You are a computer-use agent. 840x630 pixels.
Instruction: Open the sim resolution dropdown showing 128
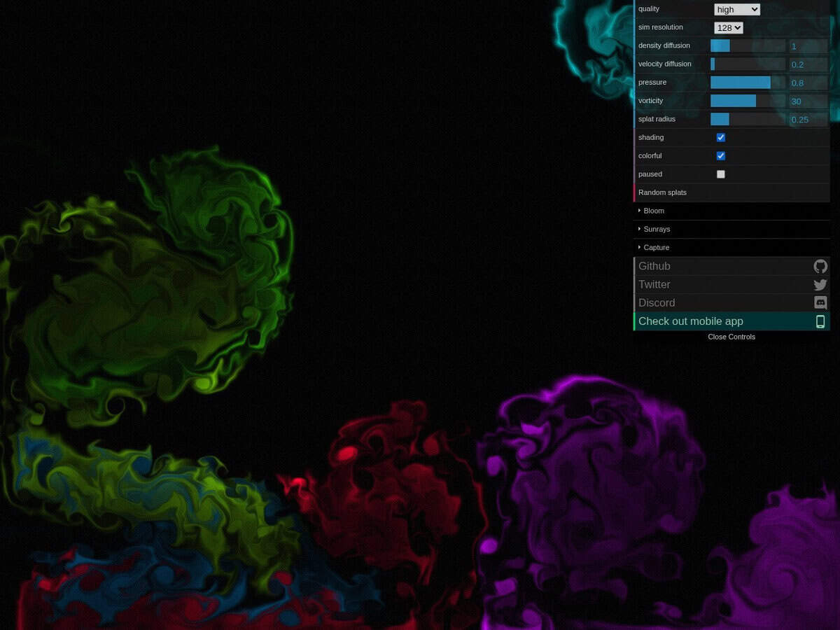point(729,28)
